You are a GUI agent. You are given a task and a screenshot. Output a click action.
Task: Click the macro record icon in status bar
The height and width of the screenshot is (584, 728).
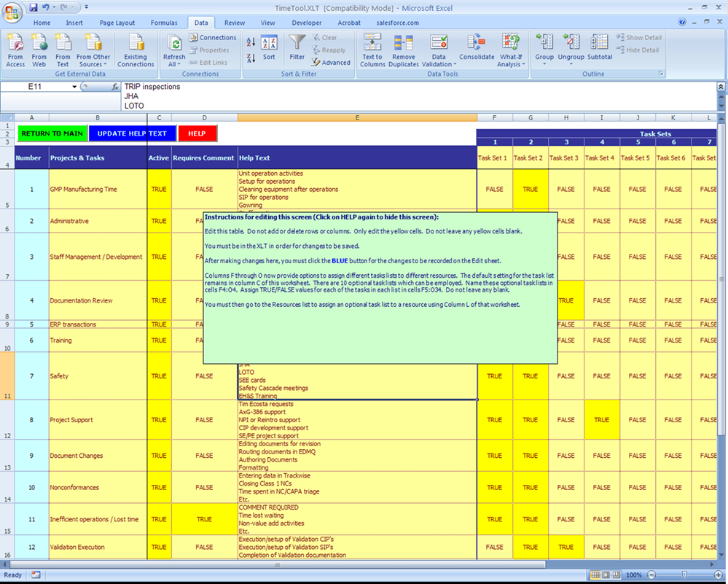point(36,575)
